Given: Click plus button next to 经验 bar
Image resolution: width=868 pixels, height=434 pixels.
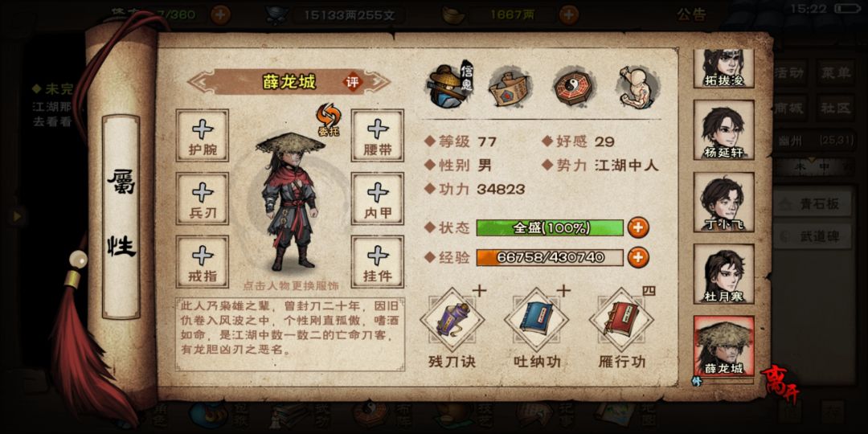Looking at the screenshot, I should [637, 257].
